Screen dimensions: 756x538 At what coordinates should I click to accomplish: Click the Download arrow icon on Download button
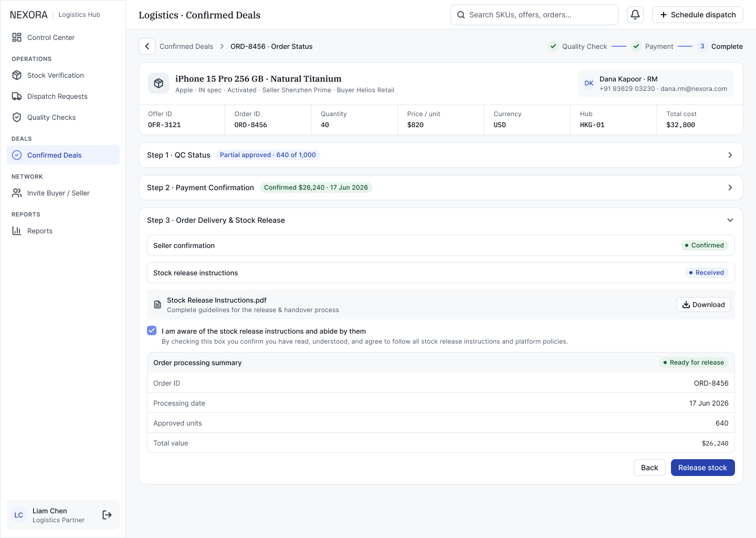click(686, 305)
